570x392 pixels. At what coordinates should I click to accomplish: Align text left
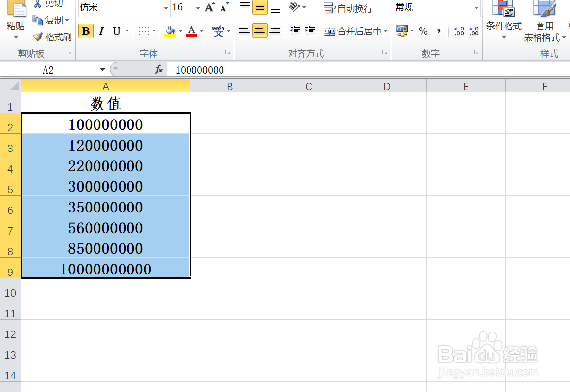point(244,31)
